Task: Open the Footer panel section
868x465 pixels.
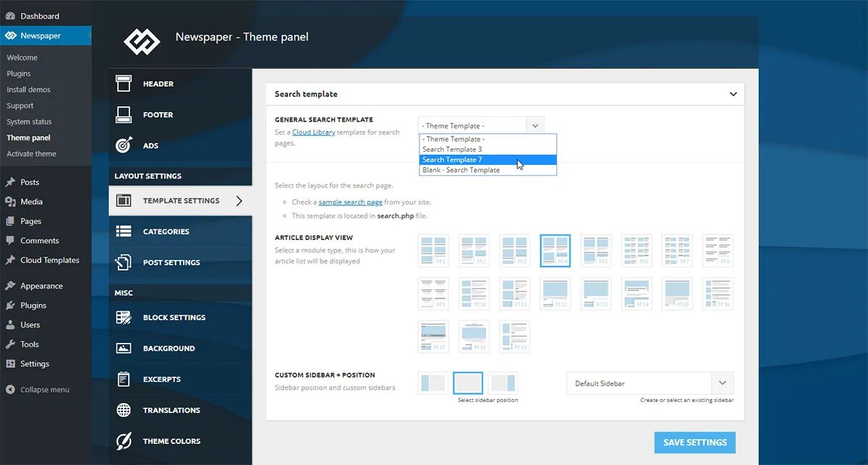Action: pyautogui.click(x=180, y=114)
